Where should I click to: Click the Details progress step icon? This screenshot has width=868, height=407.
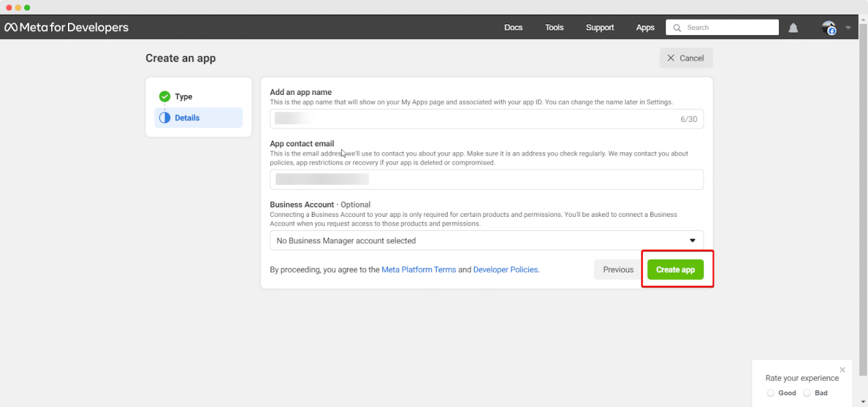(x=164, y=117)
